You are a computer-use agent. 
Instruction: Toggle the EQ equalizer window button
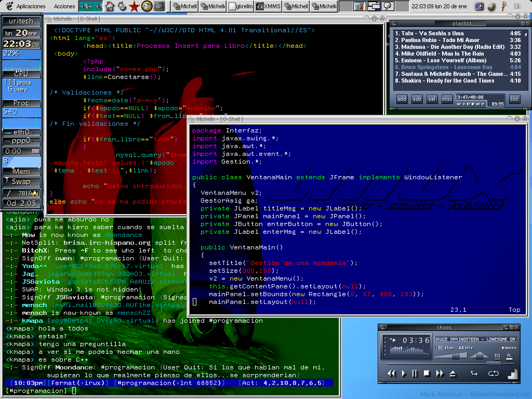point(497,356)
